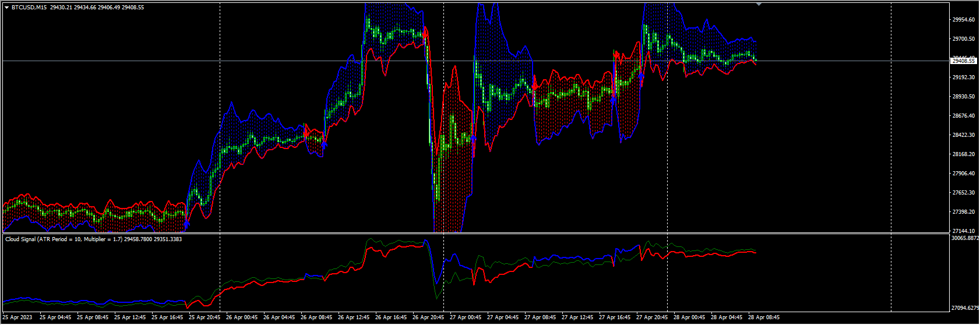Click the 26 Apr 04:45 time label

tap(280, 317)
